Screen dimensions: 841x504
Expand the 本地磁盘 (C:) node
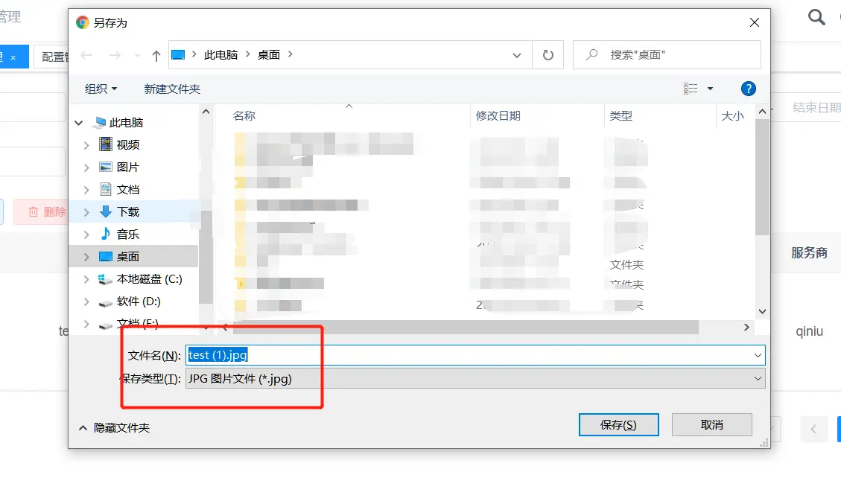tap(86, 279)
